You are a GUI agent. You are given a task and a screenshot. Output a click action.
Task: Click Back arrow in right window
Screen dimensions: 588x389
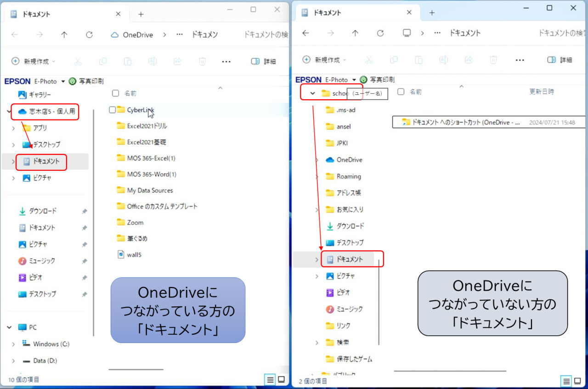point(305,33)
